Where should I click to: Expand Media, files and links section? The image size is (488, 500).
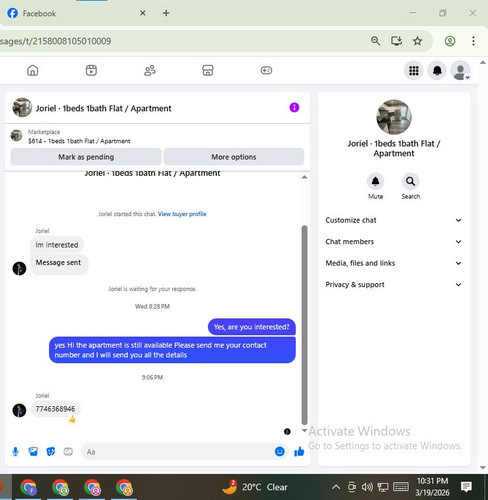pyautogui.click(x=394, y=263)
